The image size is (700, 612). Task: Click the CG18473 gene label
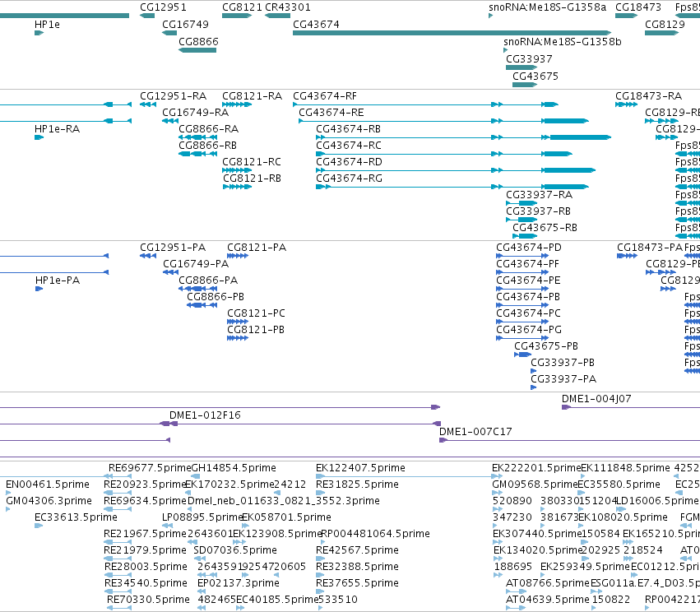coord(638,7)
